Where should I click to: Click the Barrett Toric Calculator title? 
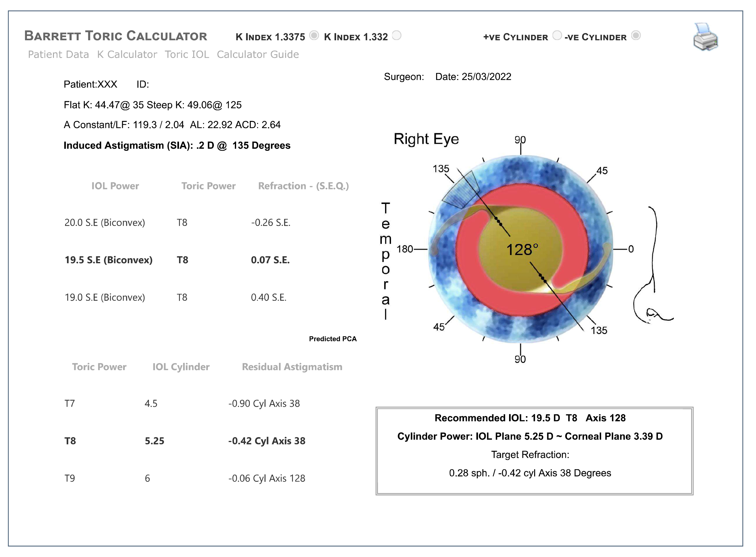click(116, 36)
